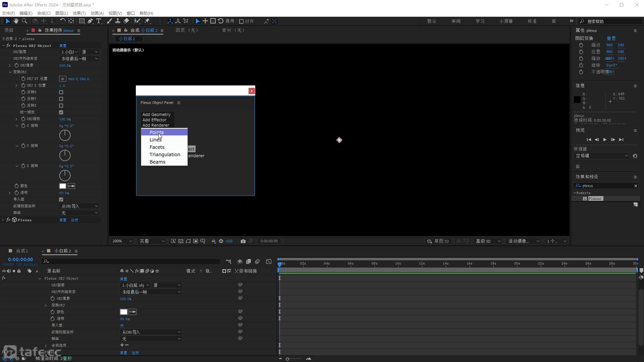
Task: Select the Zoom magnifier tool
Action: (x=24, y=21)
